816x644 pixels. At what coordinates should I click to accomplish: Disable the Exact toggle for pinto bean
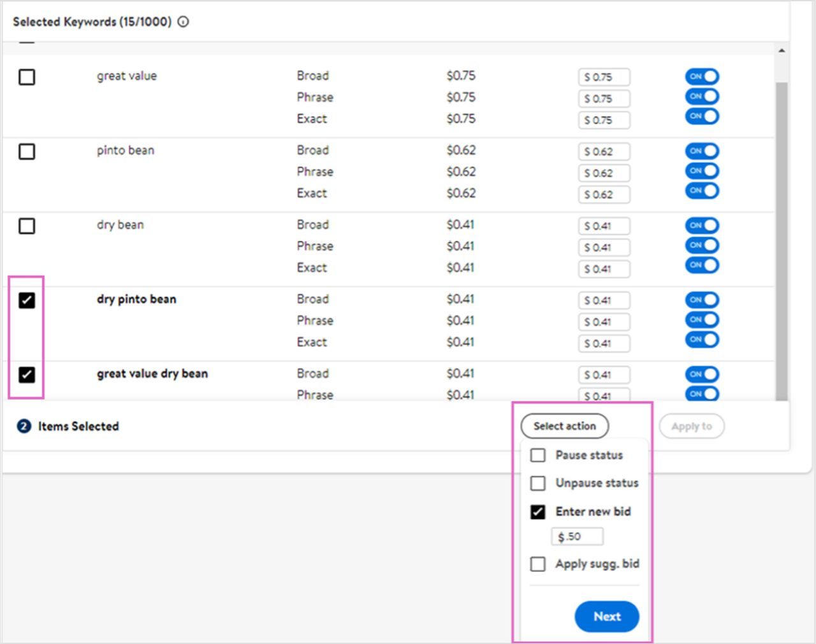(701, 191)
